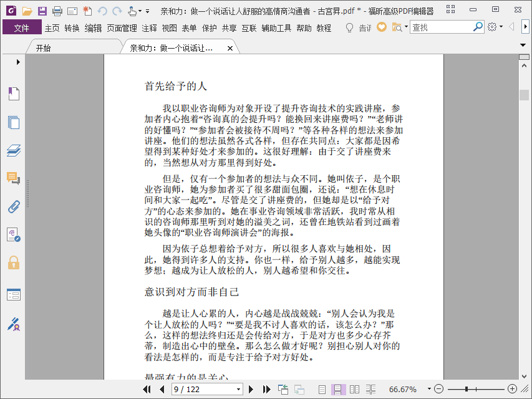The width and height of the screenshot is (532, 399).
Task: Open the document tab list dropdown
Action: coord(523,45)
